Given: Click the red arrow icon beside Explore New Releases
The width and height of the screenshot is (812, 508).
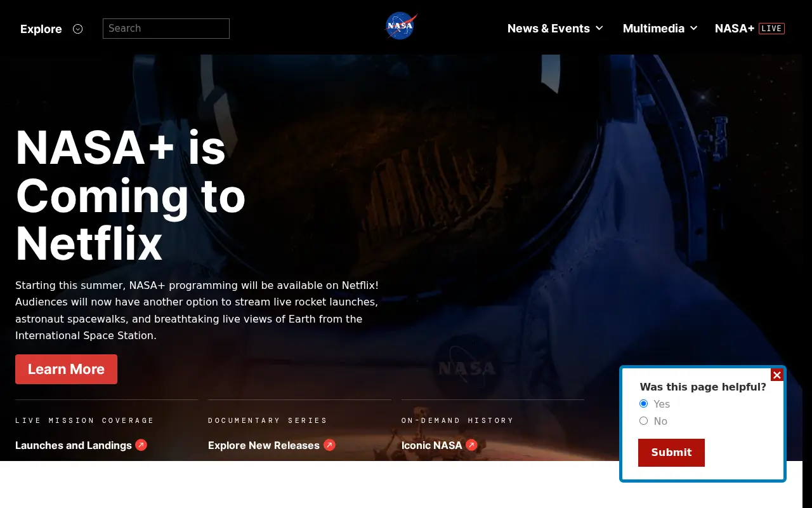Looking at the screenshot, I should point(329,445).
